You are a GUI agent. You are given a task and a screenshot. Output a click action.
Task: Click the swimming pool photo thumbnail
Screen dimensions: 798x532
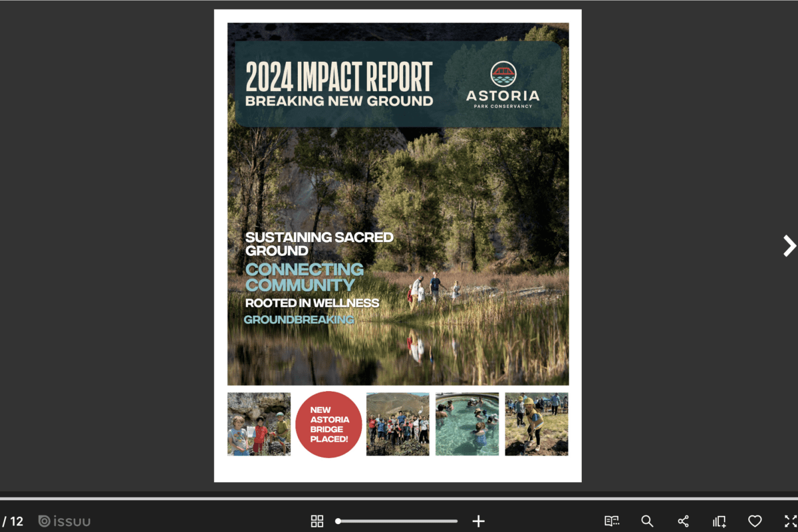[467, 424]
